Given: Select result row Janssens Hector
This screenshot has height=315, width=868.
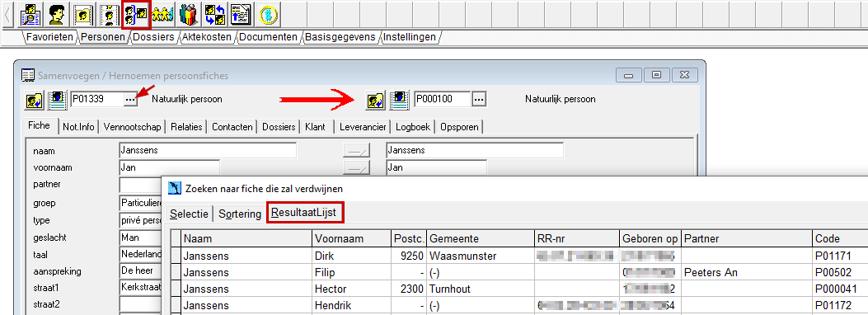Looking at the screenshot, I should click(518, 289).
